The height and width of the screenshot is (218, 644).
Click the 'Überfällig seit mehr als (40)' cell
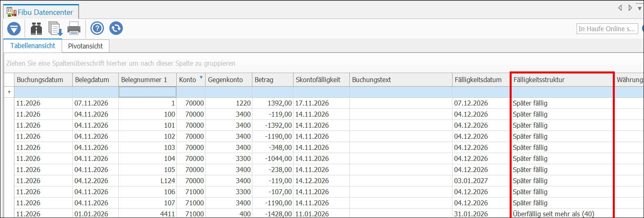point(562,213)
